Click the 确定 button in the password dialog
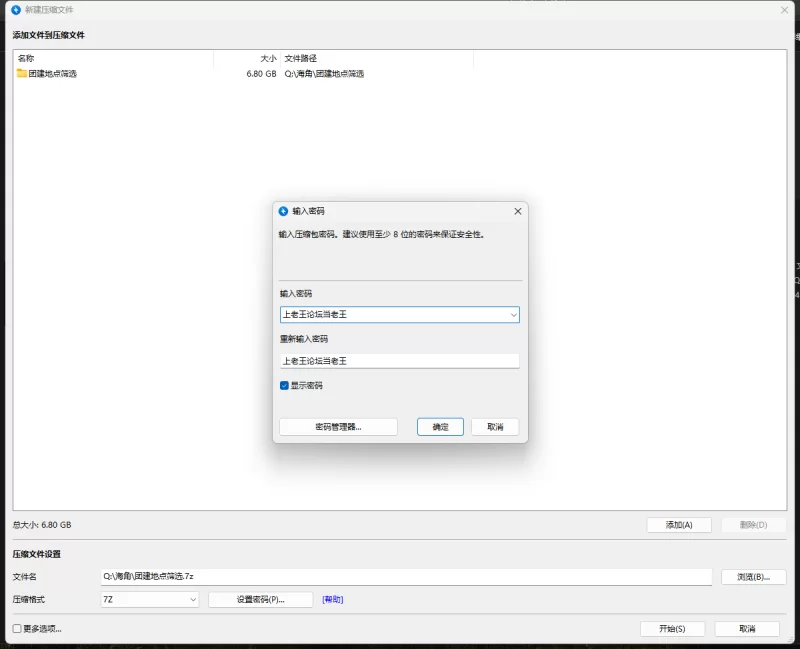 coord(440,427)
